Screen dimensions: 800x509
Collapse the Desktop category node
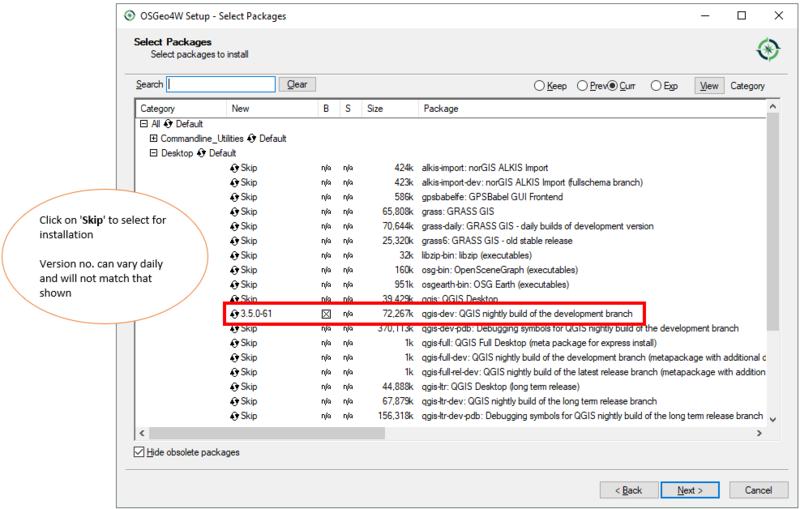click(x=153, y=153)
